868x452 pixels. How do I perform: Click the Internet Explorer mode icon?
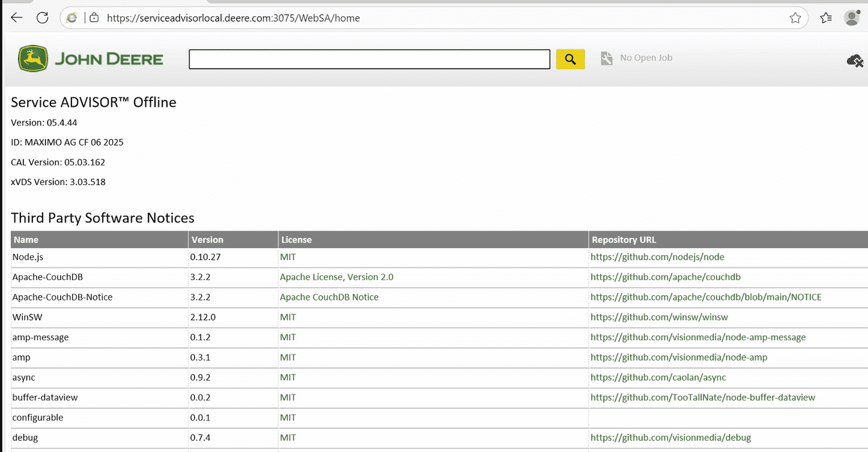pyautogui.click(x=71, y=17)
